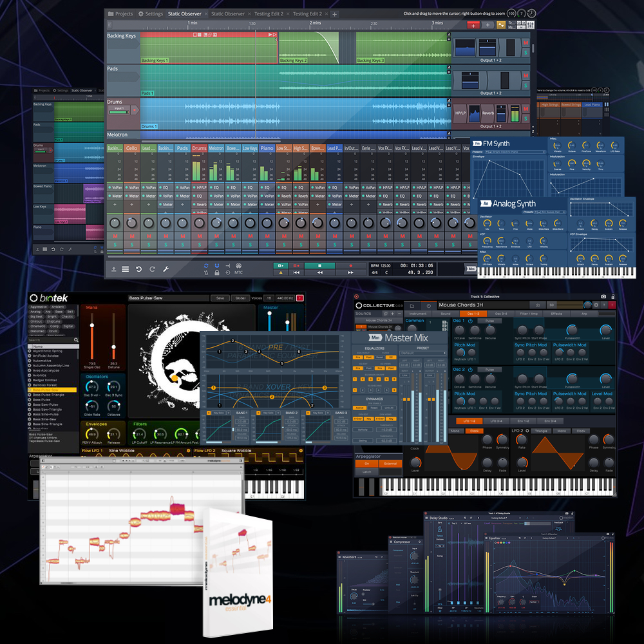Click the warning triangle in the transport
Screen dimensions: 644x644
point(281,272)
